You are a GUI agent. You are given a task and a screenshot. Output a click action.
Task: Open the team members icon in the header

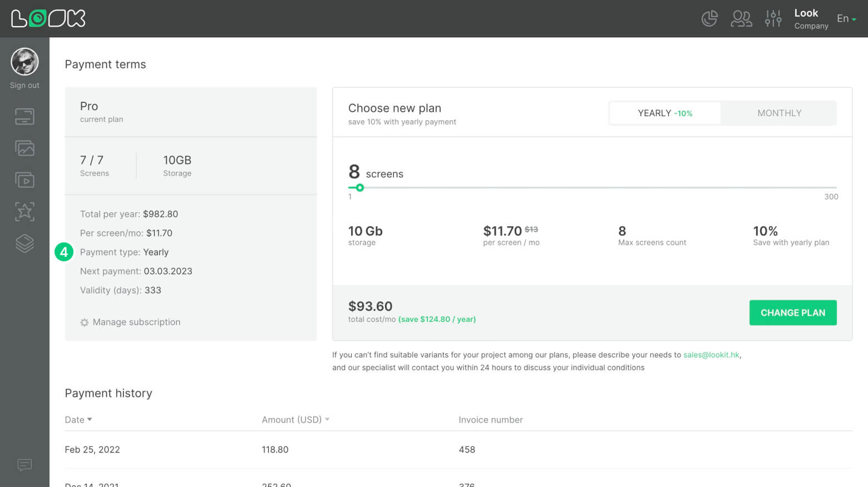coord(741,18)
